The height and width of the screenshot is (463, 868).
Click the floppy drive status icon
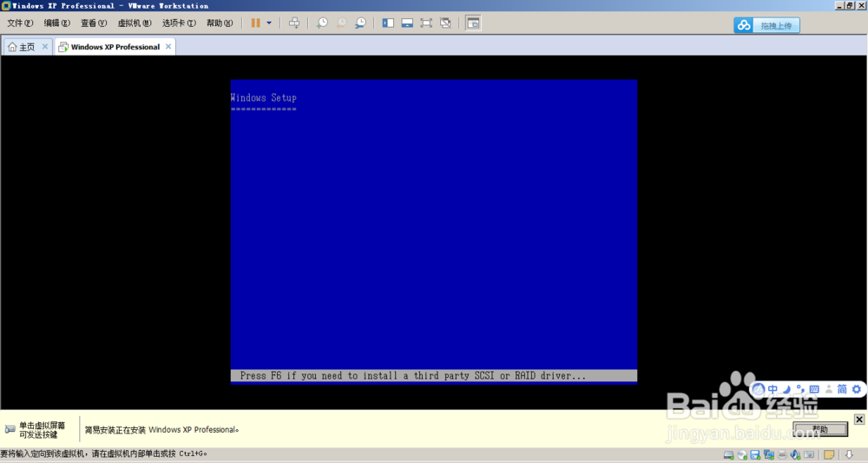(755, 454)
